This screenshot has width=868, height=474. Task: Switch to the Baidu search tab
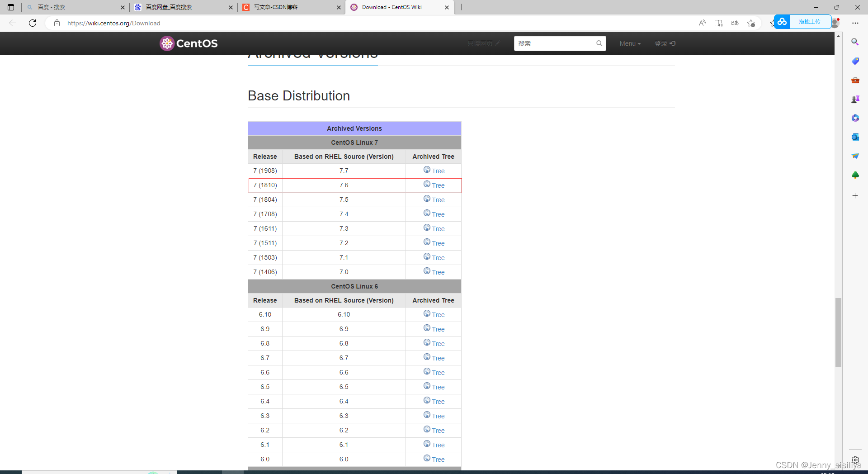75,7
